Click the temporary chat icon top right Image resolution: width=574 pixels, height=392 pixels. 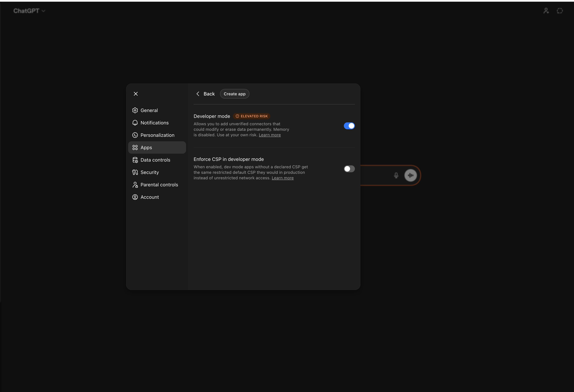point(560,11)
